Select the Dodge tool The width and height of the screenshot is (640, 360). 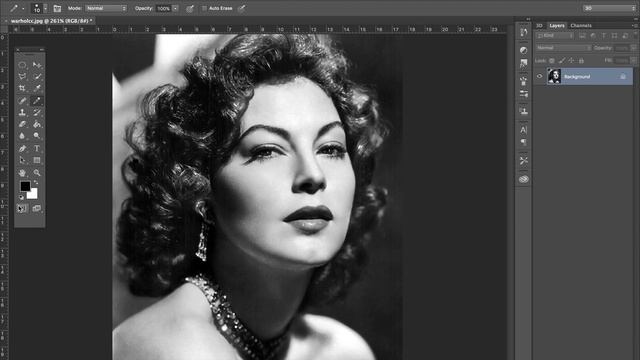coord(37,136)
